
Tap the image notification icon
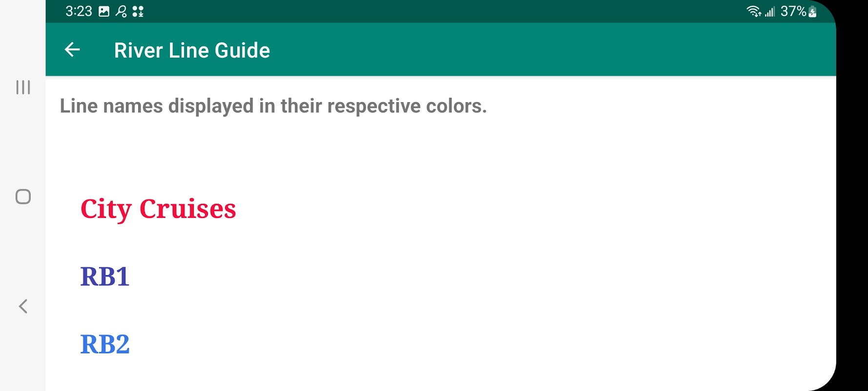tap(104, 11)
